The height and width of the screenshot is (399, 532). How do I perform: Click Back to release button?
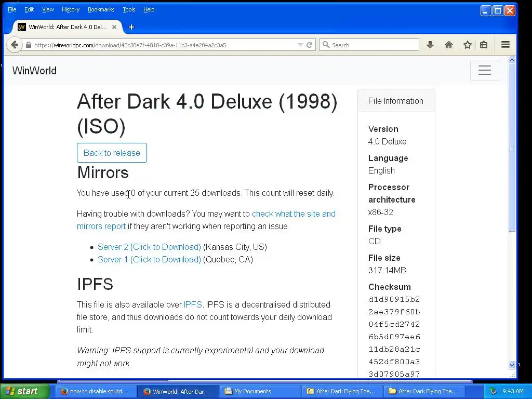coord(112,153)
